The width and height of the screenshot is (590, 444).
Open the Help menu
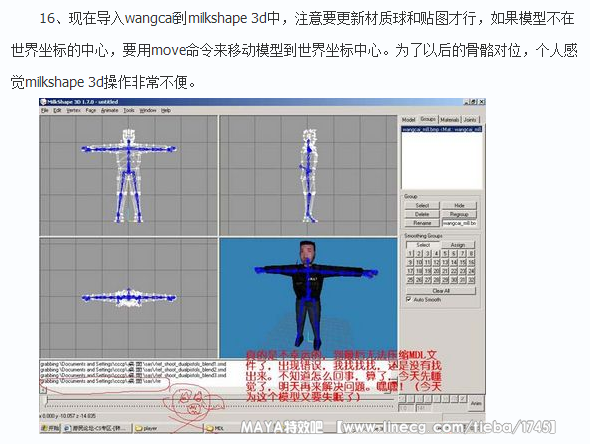pos(166,110)
